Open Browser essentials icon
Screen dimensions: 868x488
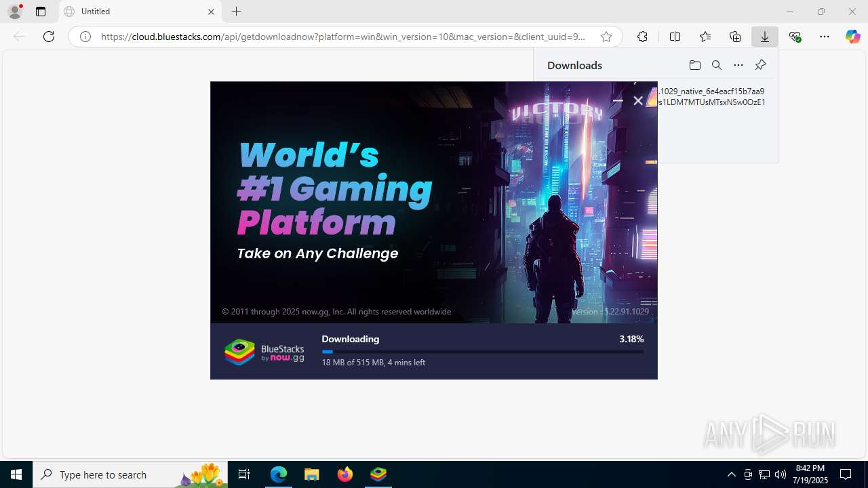tap(795, 37)
